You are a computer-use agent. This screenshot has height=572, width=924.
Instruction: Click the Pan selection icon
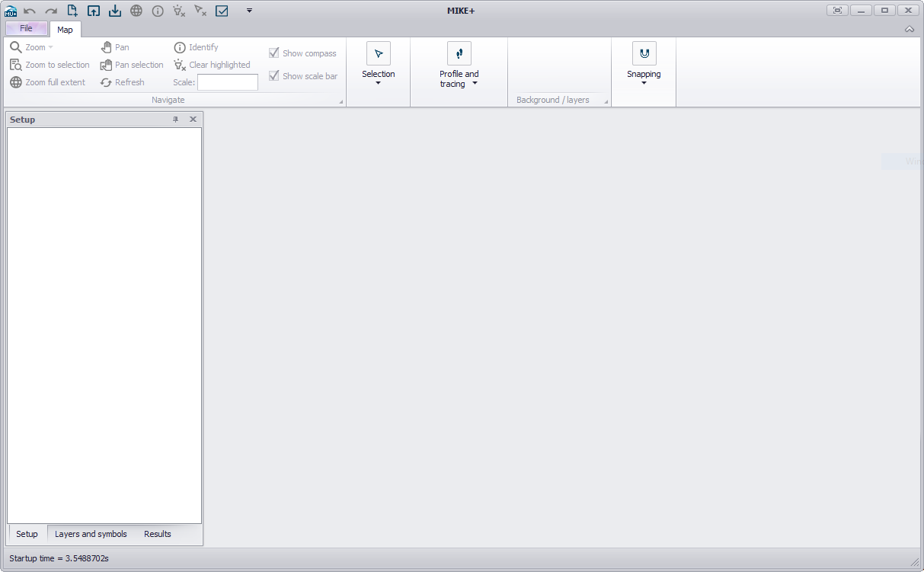pyautogui.click(x=107, y=65)
